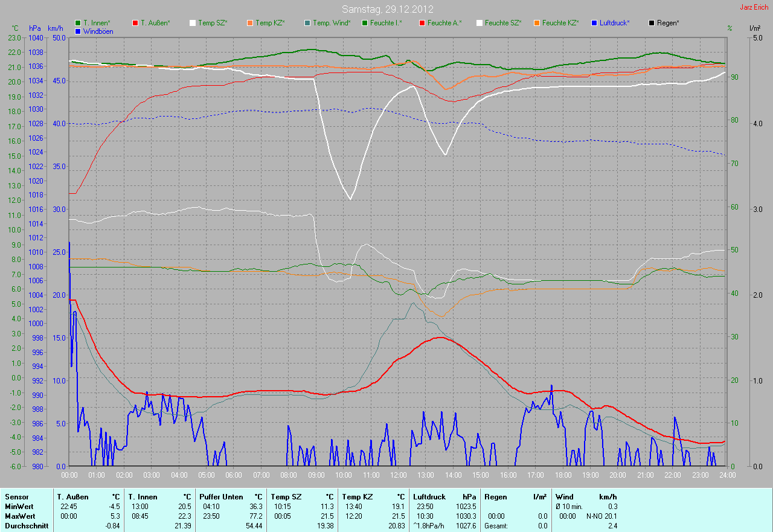Click the red Feuchte A. legend square
773x532 pixels.
click(422, 23)
